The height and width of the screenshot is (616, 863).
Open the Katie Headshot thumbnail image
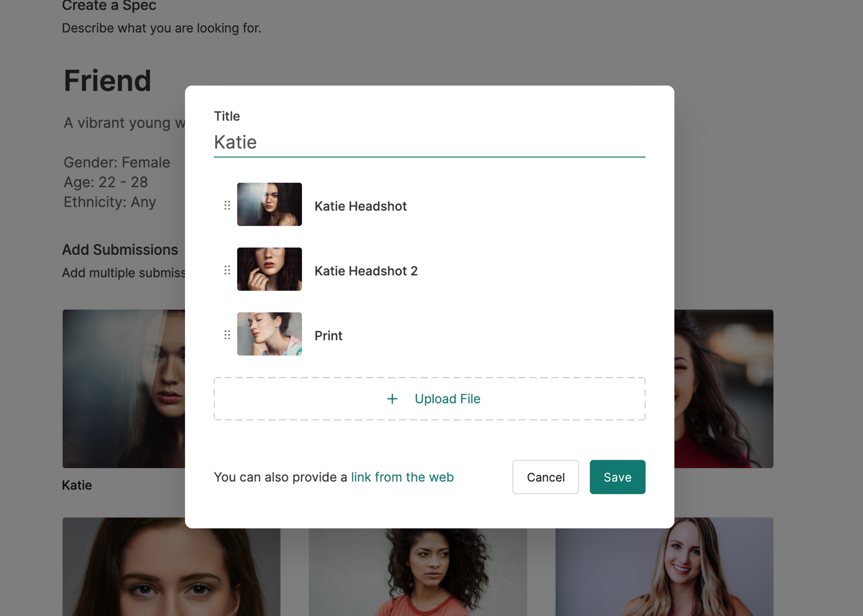pos(269,205)
